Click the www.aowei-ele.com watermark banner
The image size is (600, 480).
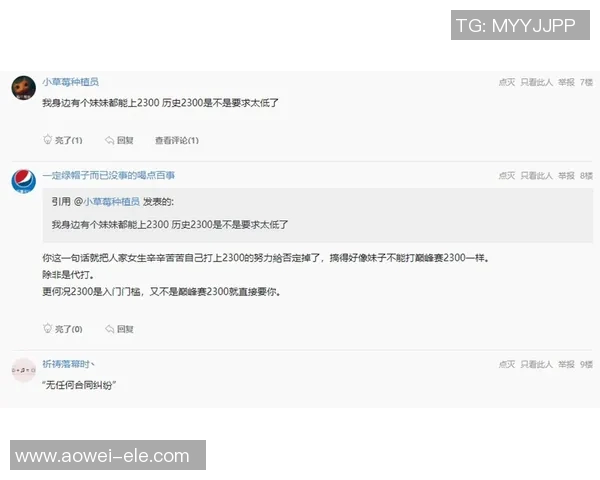coord(108,455)
